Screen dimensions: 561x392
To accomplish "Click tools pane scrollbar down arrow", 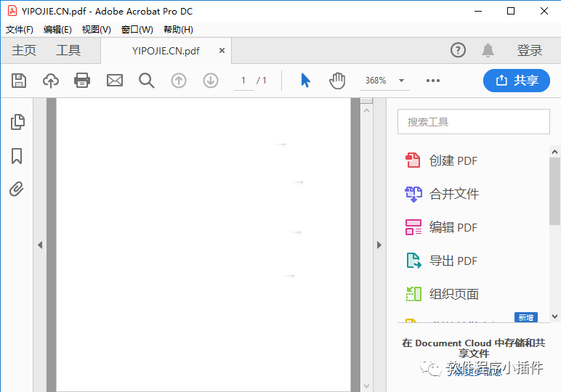I will 555,317.
